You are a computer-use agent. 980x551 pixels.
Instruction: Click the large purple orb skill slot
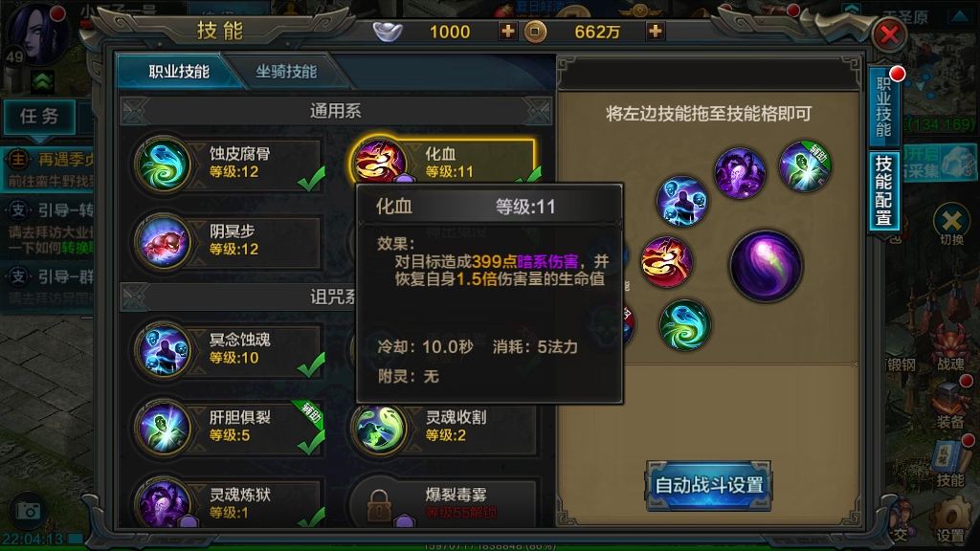767,266
